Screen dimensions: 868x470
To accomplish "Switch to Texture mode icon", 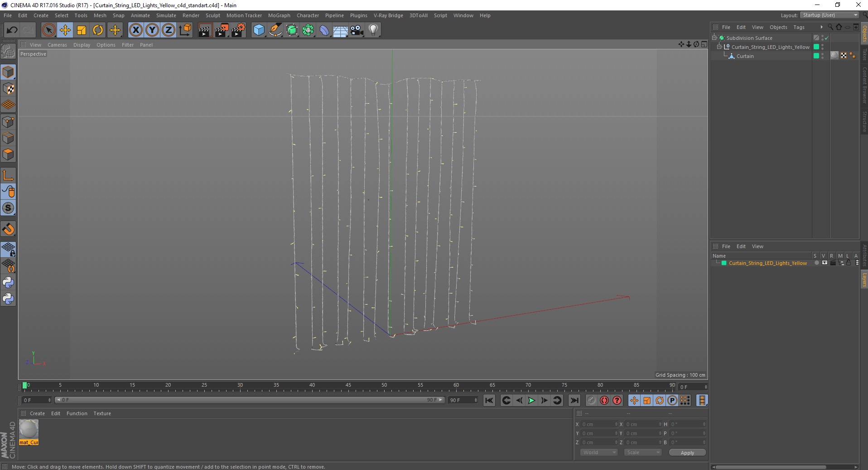I will (x=8, y=89).
